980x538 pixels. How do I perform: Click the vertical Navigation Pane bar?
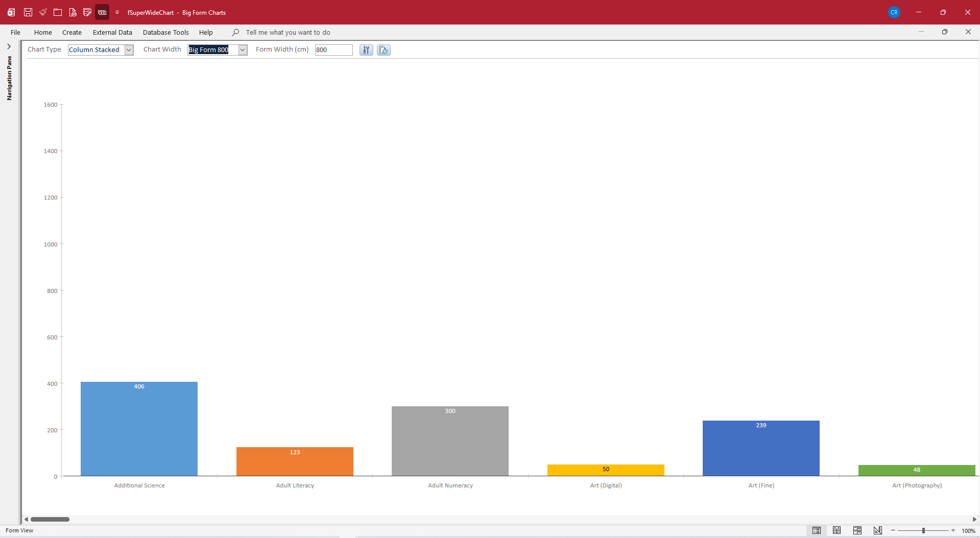9,78
